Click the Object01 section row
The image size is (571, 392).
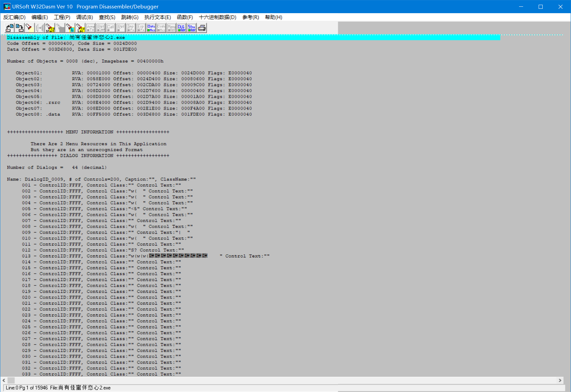[134, 73]
